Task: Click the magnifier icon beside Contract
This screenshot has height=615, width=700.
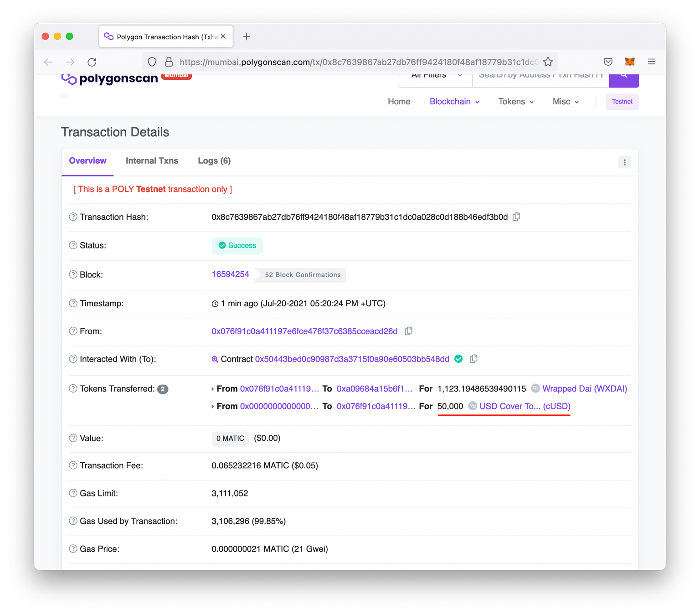Action: (215, 359)
